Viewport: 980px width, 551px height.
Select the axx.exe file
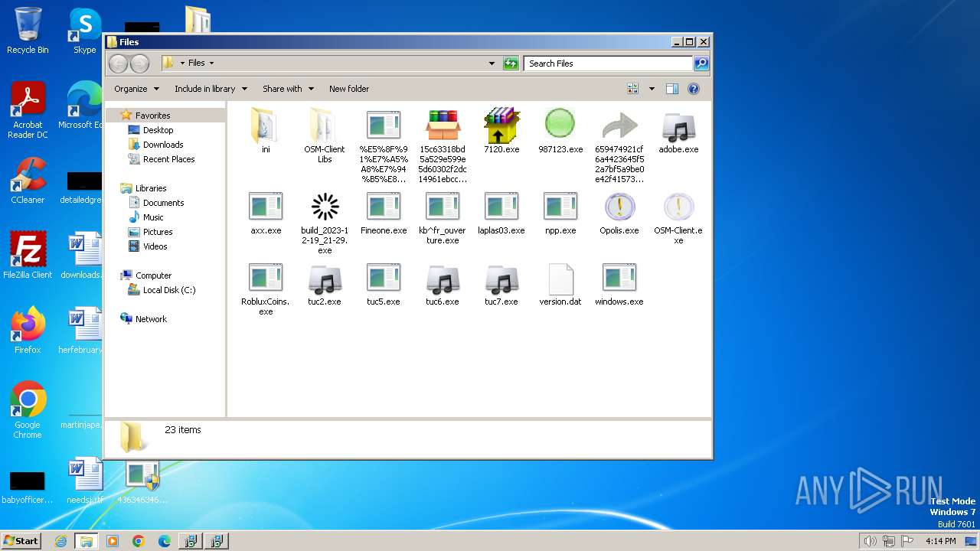266,213
